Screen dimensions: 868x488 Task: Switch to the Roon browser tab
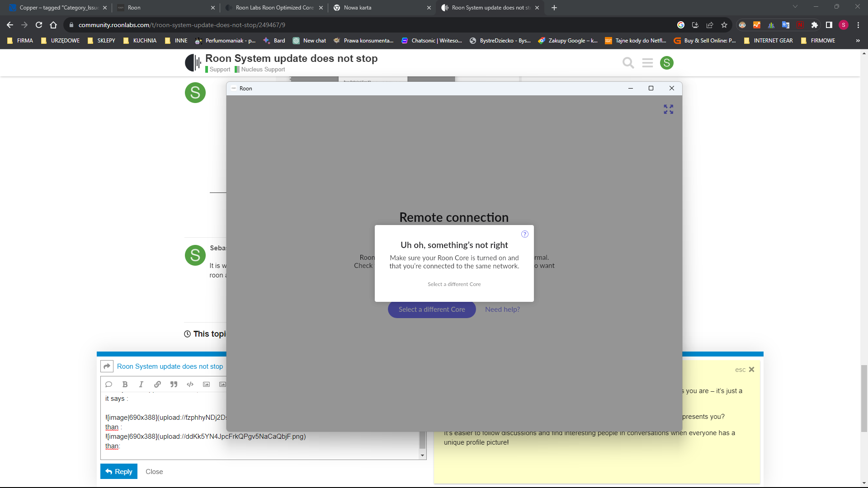click(165, 8)
